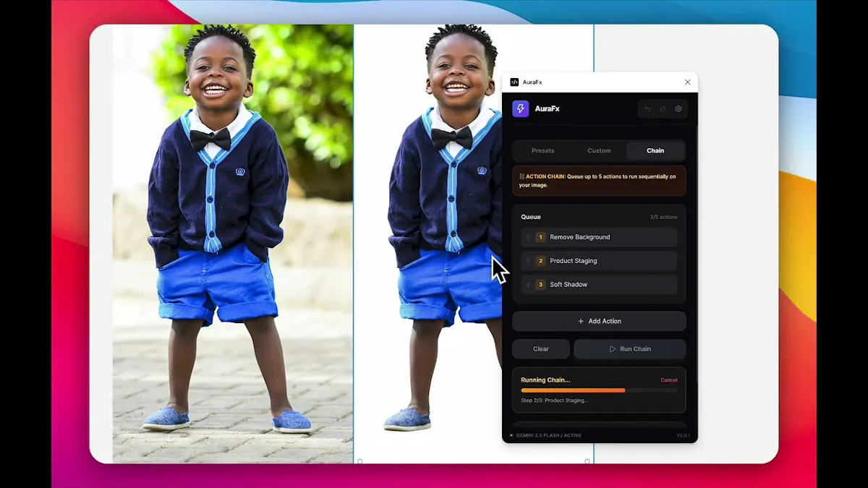Select the Product Staging queue item
This screenshot has width=868, height=488.
[x=599, y=261]
